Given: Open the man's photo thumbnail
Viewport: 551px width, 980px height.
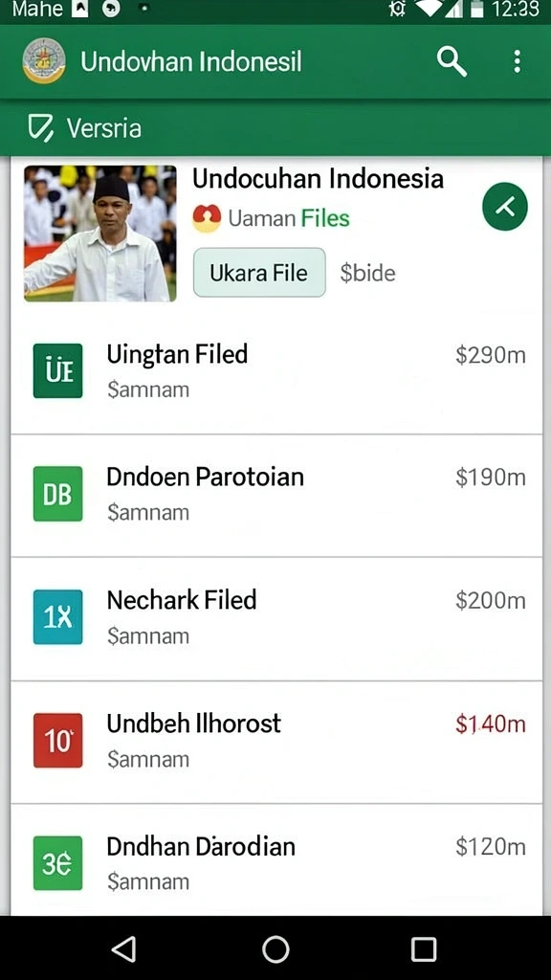Looking at the screenshot, I should (99, 234).
